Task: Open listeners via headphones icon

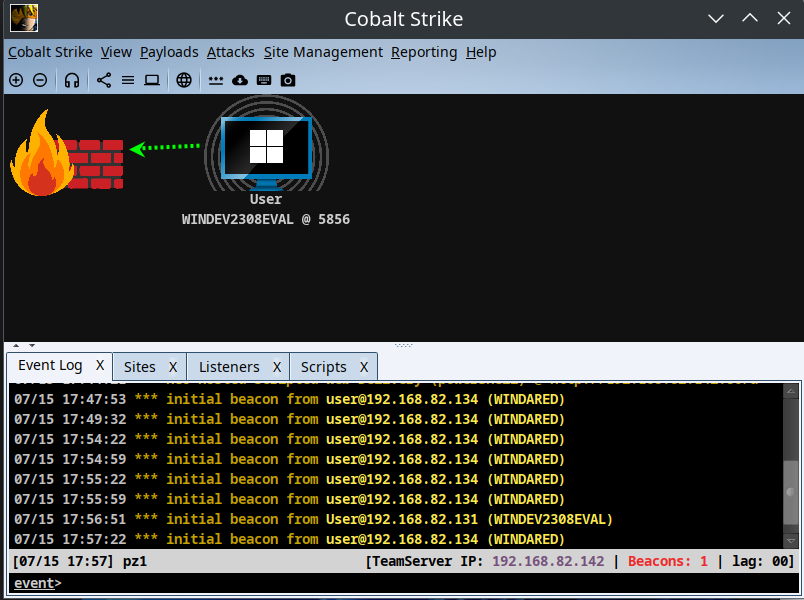Action: pos(72,80)
